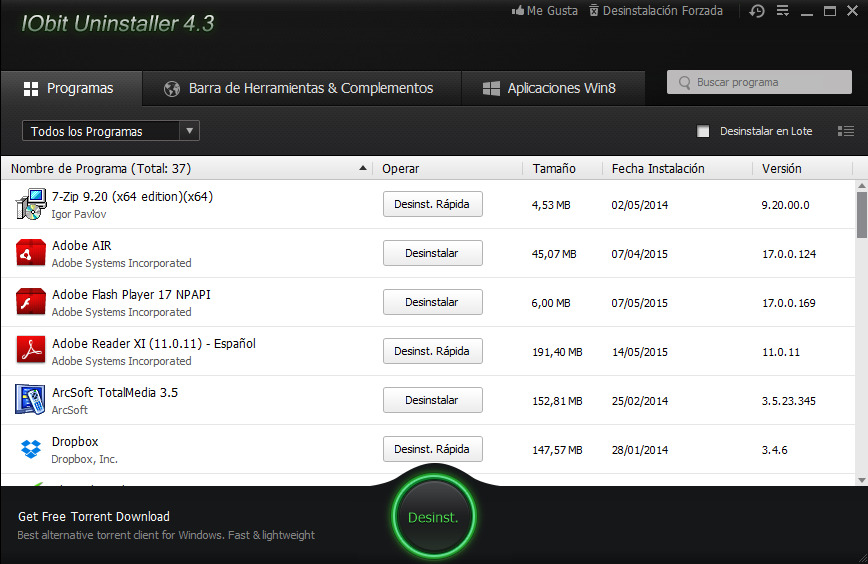Click version value 3.5.23.345
Image resolution: width=868 pixels, height=564 pixels.
pyautogui.click(x=788, y=401)
